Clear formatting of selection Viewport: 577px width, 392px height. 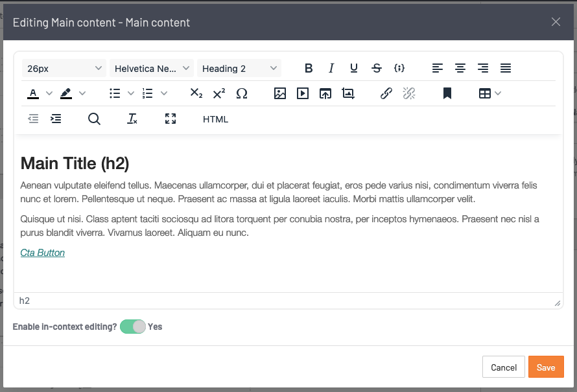tap(132, 119)
